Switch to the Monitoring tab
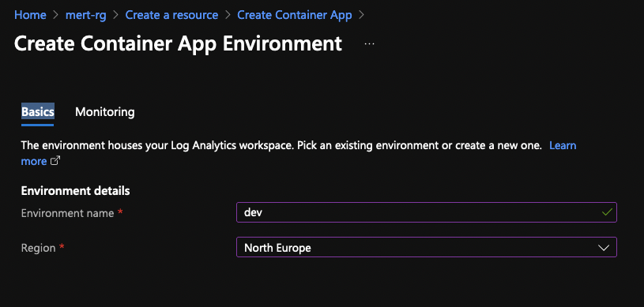 [105, 111]
